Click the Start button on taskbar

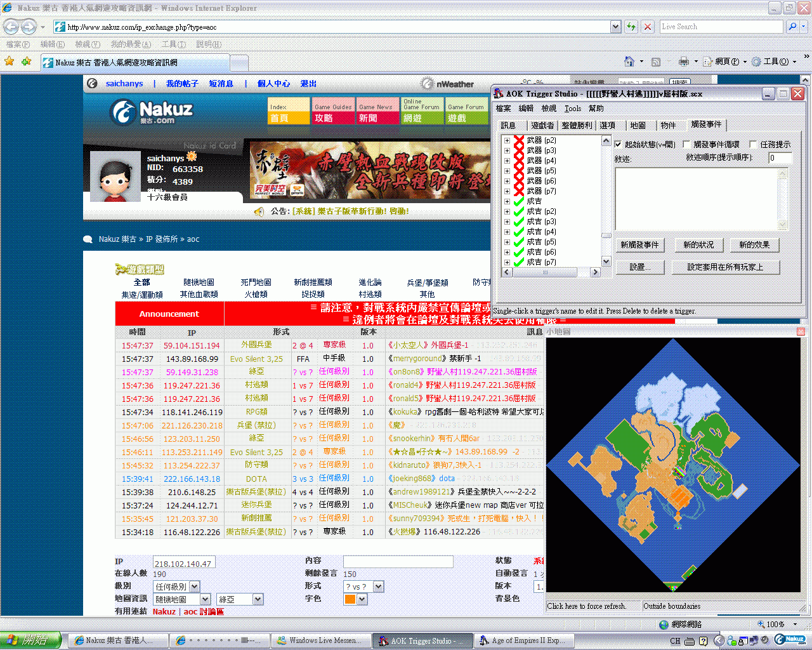31,640
